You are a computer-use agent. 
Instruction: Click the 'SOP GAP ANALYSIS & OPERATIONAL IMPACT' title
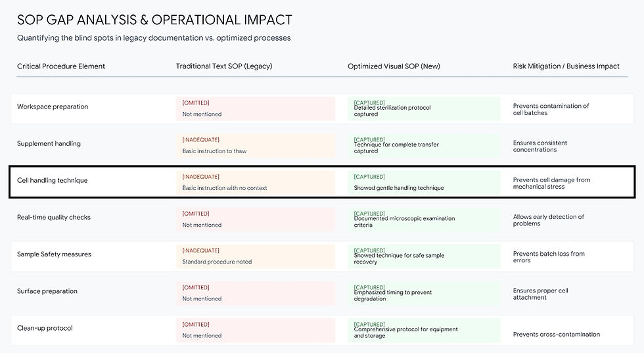tap(154, 20)
